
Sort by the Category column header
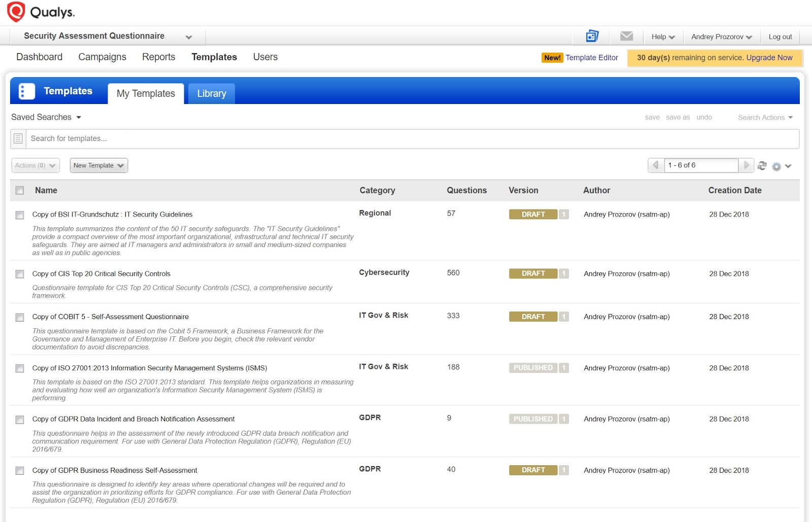coord(377,190)
